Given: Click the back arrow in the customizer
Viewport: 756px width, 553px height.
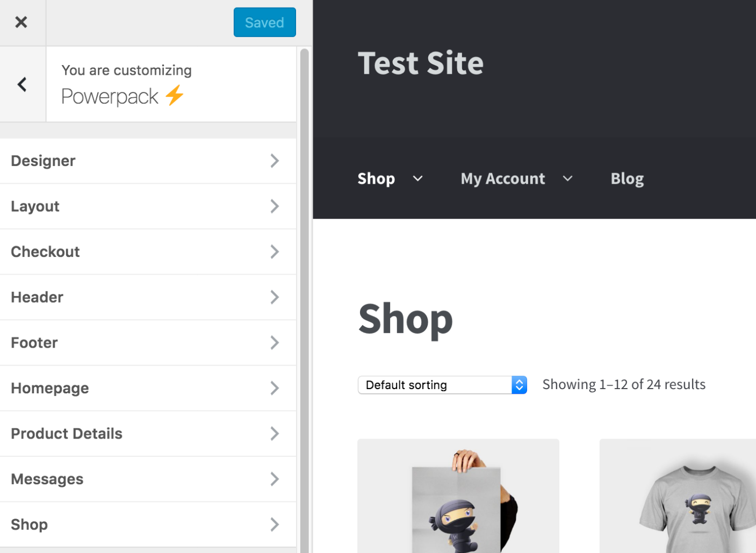Looking at the screenshot, I should (22, 84).
